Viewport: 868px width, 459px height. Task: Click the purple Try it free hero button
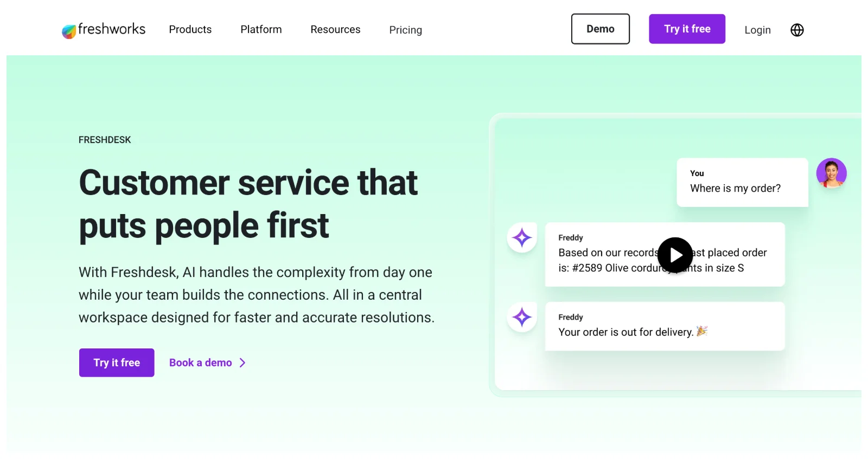(116, 362)
